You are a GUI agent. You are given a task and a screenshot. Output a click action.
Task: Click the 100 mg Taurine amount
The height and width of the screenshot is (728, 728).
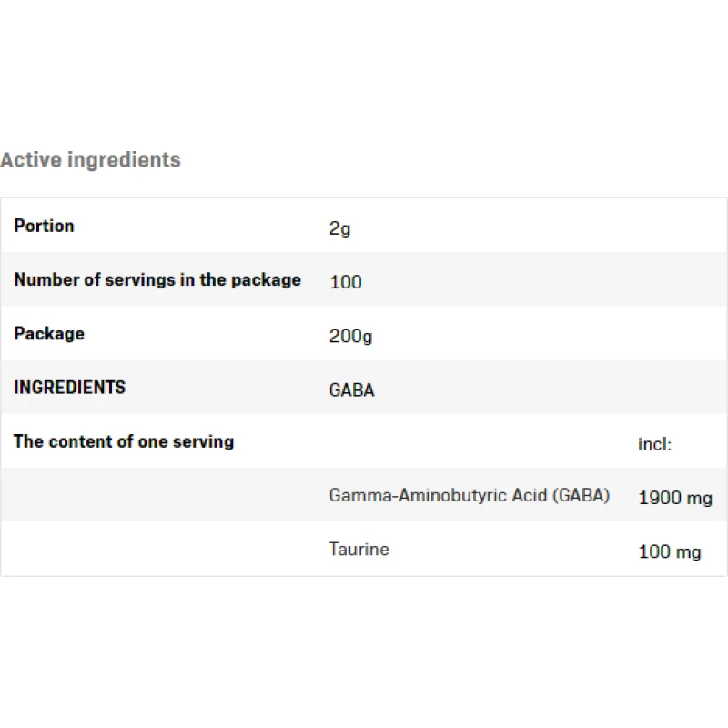(x=670, y=551)
